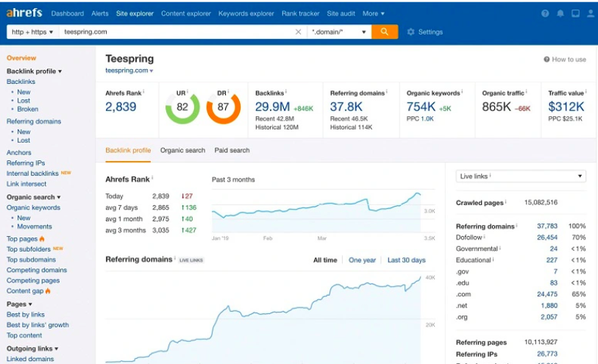Screen dimensions: 598x364
Task: Open Movements under Organic keywords
Action: (35, 226)
